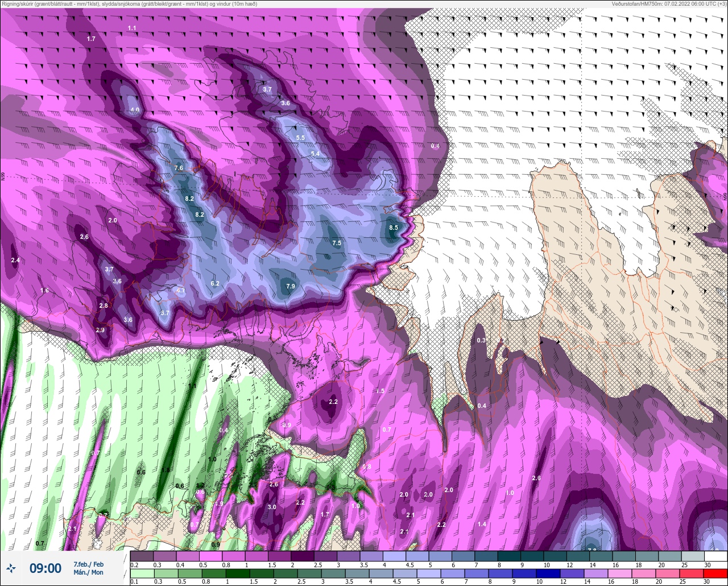Click the 3.0 precipitation value
The image size is (728, 586).
click(x=272, y=507)
